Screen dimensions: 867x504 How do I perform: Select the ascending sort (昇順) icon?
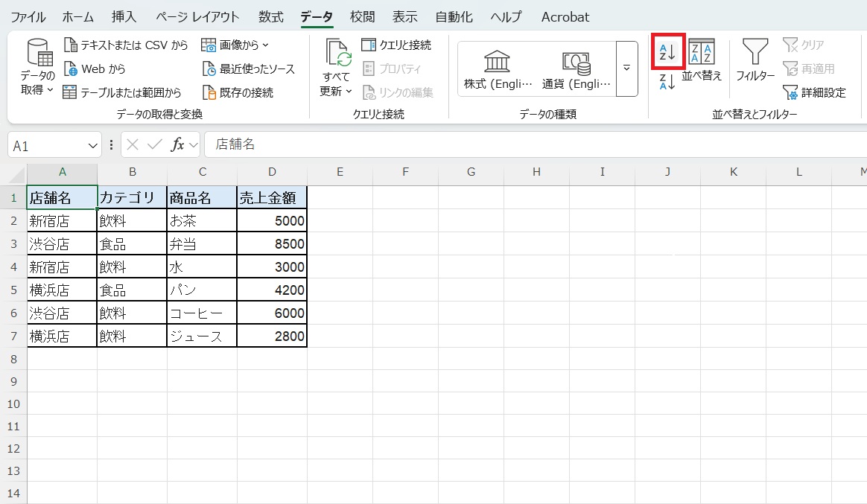click(x=667, y=51)
